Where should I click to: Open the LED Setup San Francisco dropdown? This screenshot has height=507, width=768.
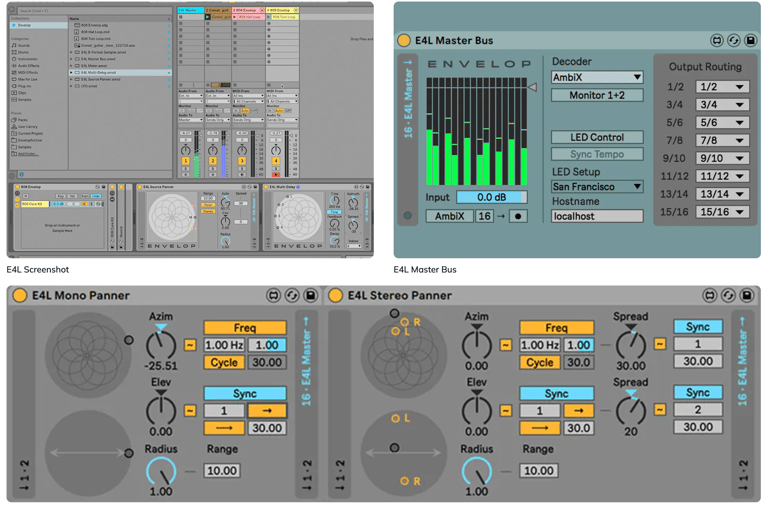(x=597, y=187)
